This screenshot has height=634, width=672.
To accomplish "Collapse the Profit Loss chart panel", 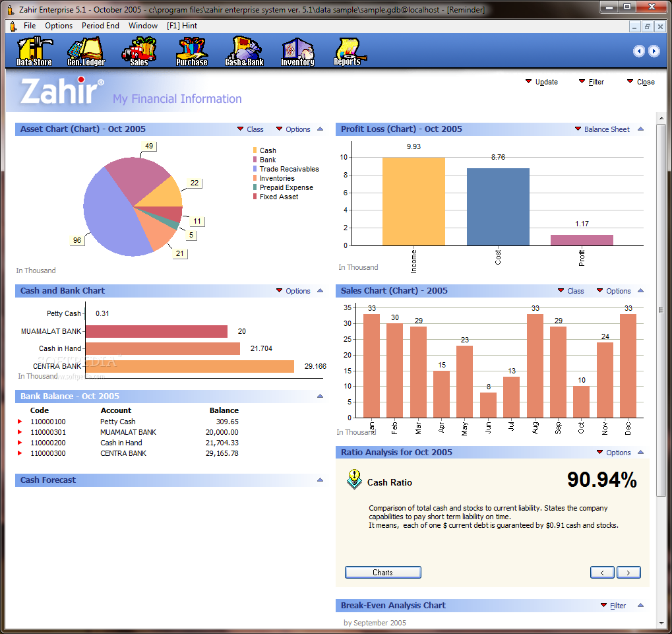I will [641, 129].
